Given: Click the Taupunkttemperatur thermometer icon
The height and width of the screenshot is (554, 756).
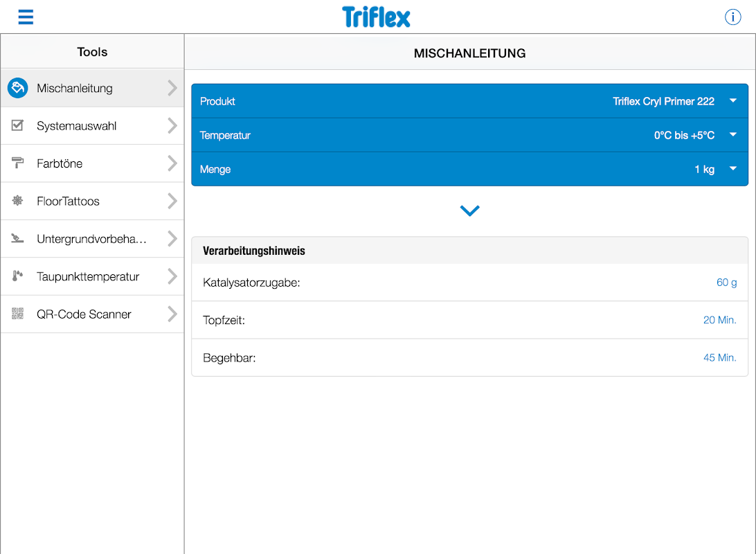Looking at the screenshot, I should click(x=17, y=276).
